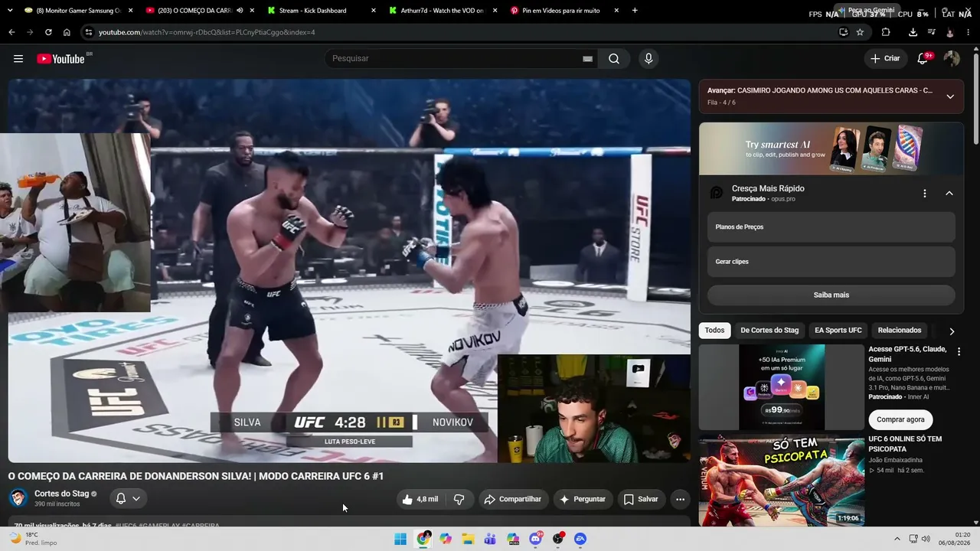This screenshot has height=551, width=980.
Task: Open Windows Start menu
Action: [400, 539]
